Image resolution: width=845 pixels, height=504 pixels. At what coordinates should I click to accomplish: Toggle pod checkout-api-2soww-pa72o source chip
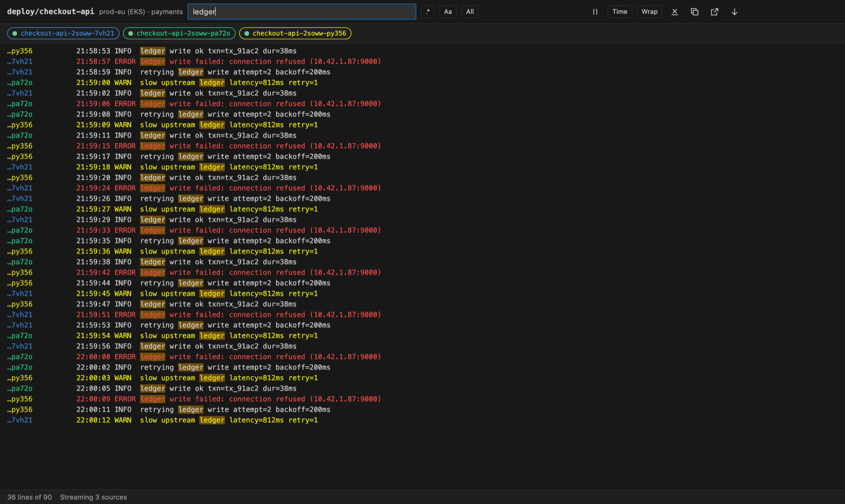coord(179,33)
